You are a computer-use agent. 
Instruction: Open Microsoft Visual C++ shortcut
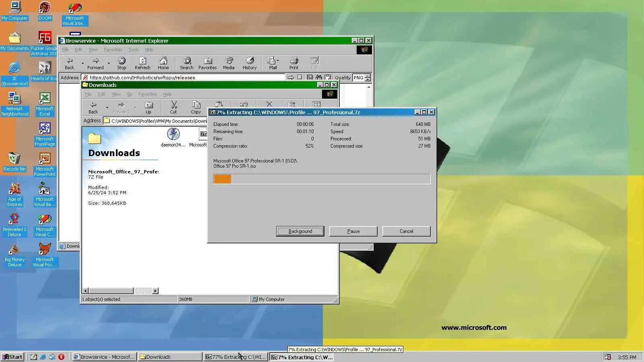click(45, 225)
